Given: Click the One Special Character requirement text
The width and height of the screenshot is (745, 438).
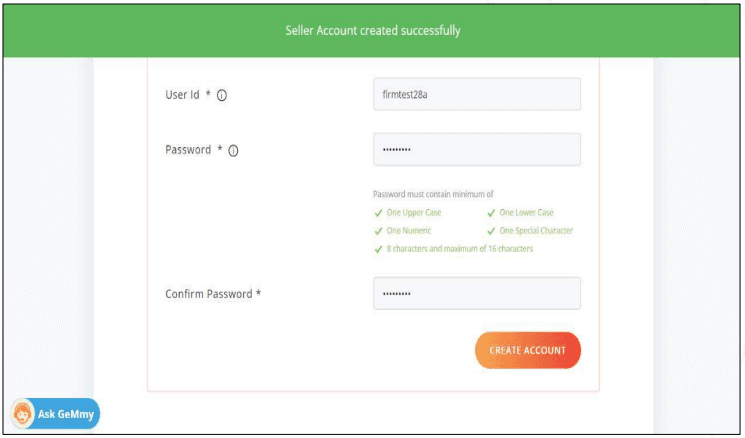Looking at the screenshot, I should 536,231.
